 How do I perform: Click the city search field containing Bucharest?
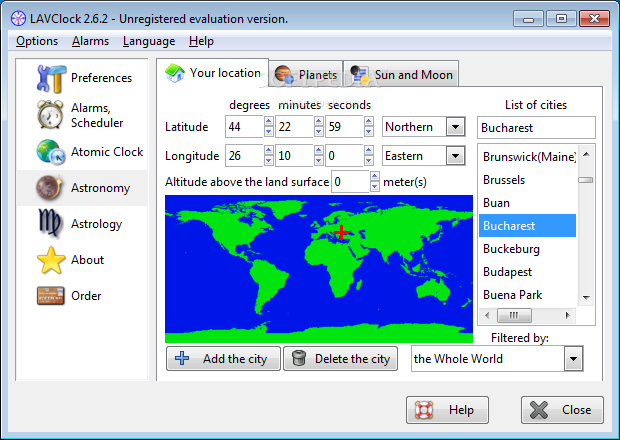point(536,128)
